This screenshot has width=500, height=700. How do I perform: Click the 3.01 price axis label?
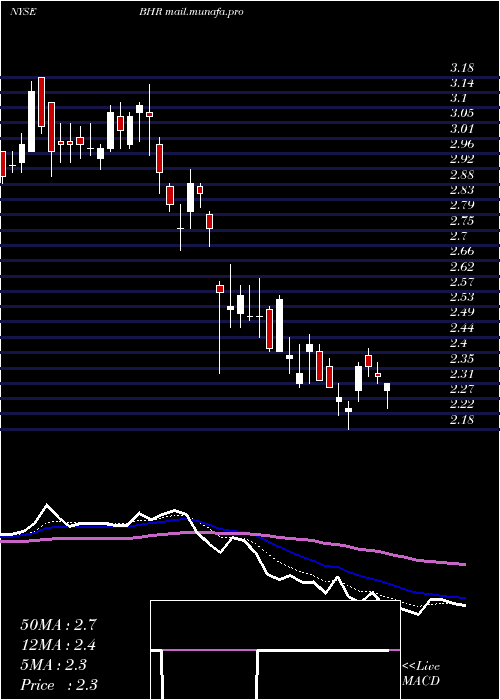[462, 129]
